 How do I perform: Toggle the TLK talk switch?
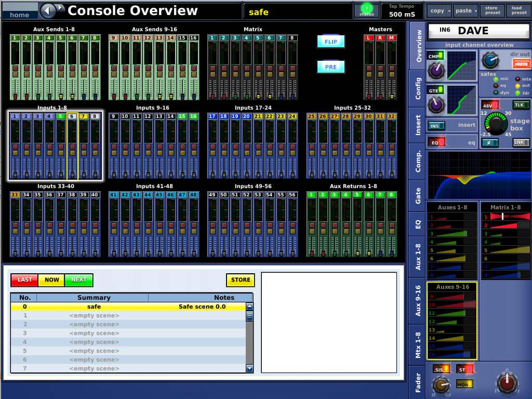521,105
